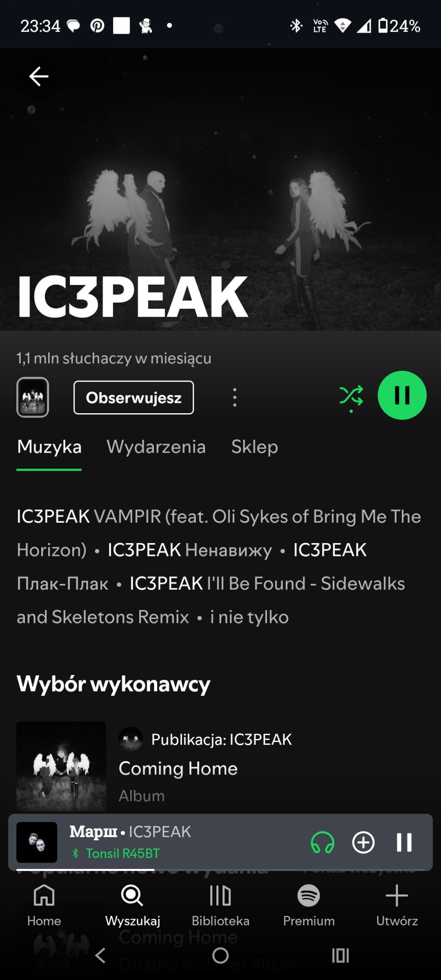Switch to the Sklep tab
Viewport: 441px width, 980px height.
(255, 447)
